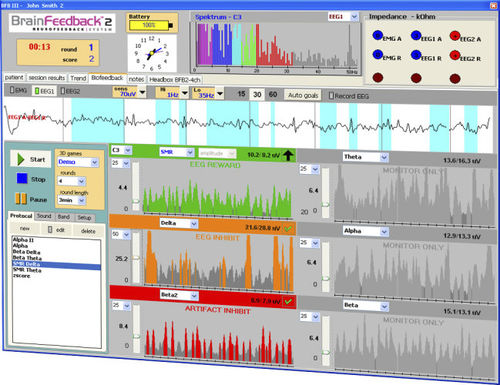
Task: Open the Trend tab
Action: 78,78
